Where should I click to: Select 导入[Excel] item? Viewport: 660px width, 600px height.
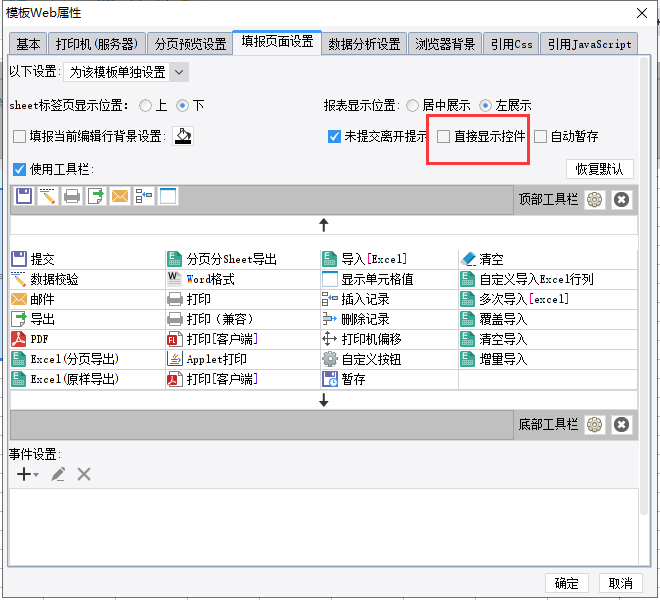389,259
